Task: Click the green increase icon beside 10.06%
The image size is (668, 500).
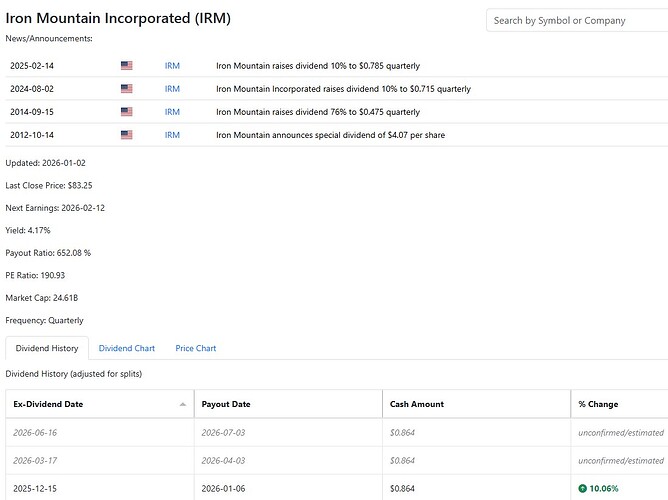Action: [x=583, y=489]
